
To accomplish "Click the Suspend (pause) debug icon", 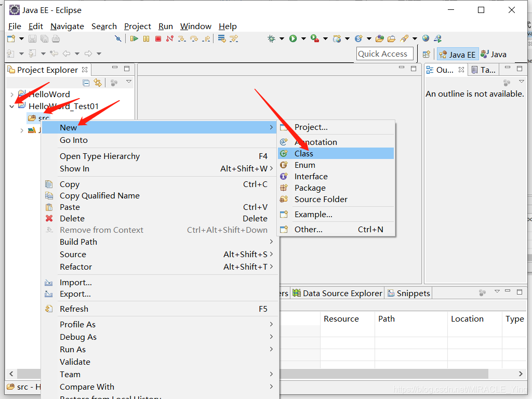I will [x=146, y=38].
